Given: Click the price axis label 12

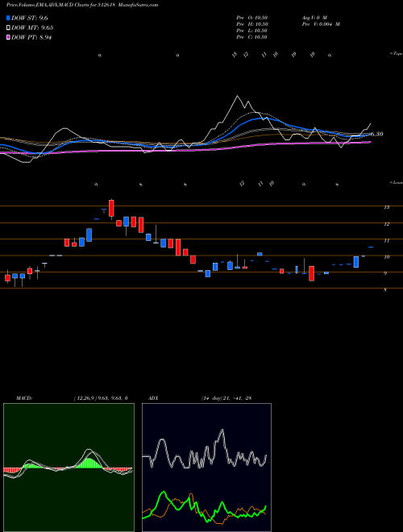Looking at the screenshot, I should pyautogui.click(x=386, y=224).
